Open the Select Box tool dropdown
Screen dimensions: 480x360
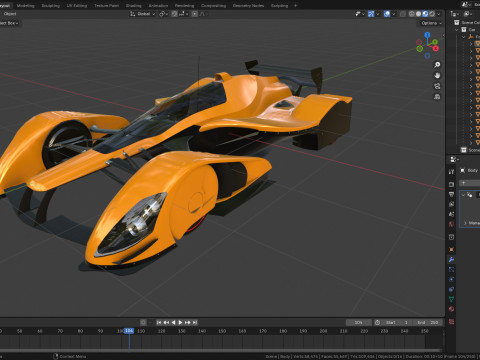9,23
